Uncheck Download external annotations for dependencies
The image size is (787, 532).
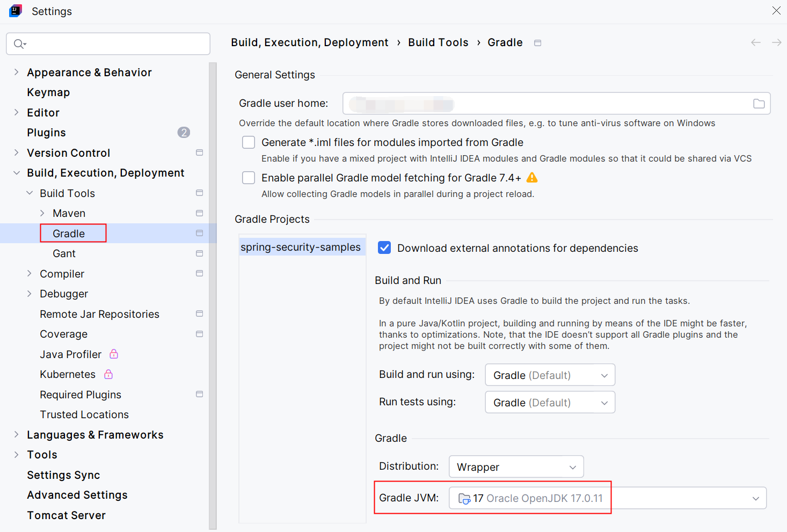point(384,247)
